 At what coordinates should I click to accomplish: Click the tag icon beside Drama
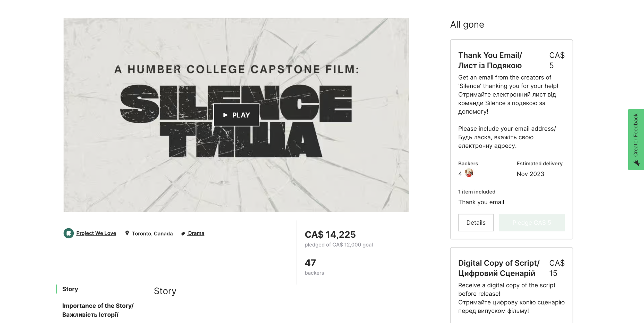(x=183, y=233)
